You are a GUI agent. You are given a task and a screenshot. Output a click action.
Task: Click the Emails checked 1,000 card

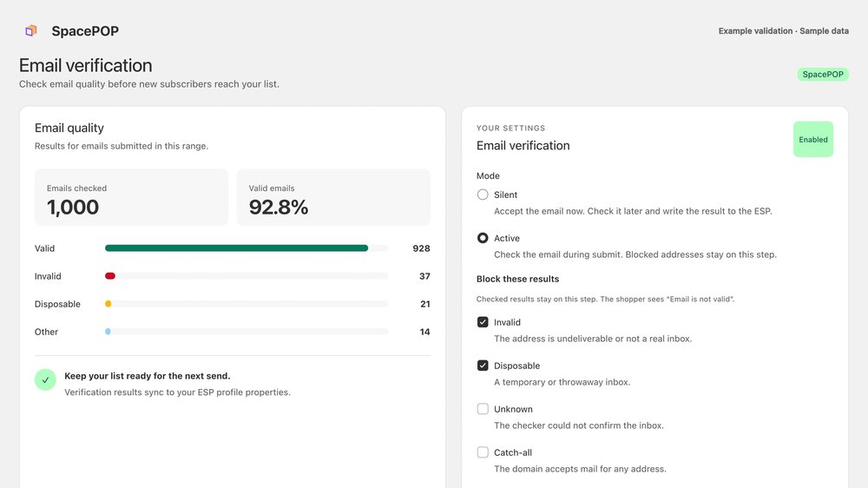(x=131, y=197)
